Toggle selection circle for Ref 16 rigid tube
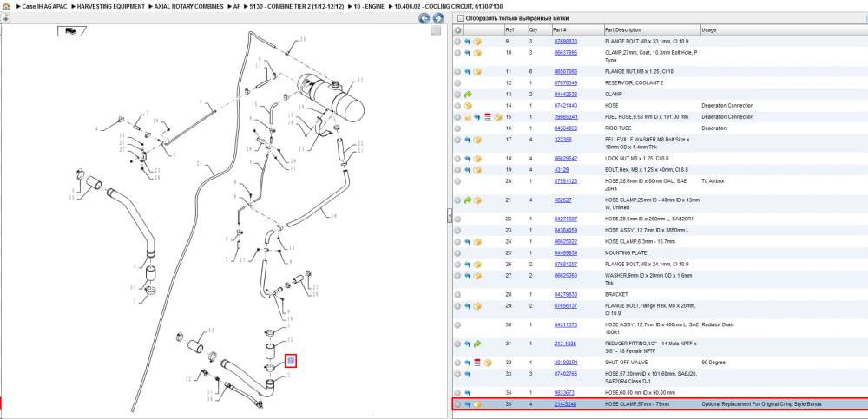This screenshot has height=419, width=868. (x=457, y=128)
